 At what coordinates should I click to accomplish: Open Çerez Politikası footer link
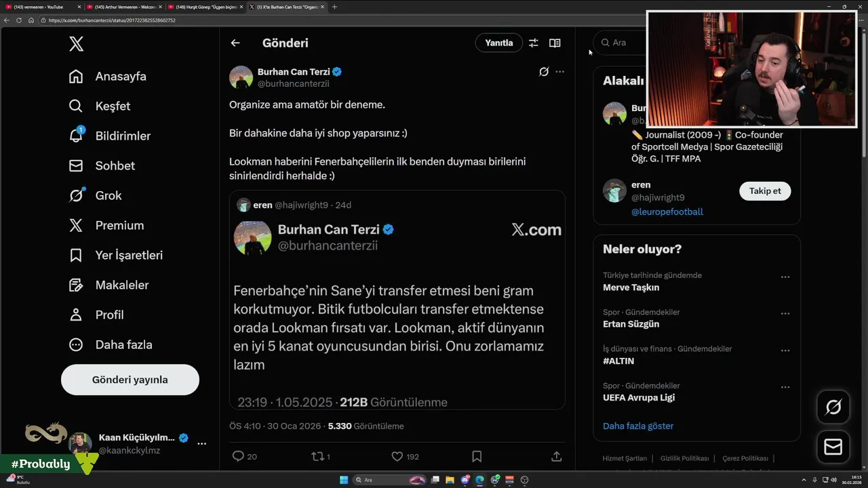(745, 458)
